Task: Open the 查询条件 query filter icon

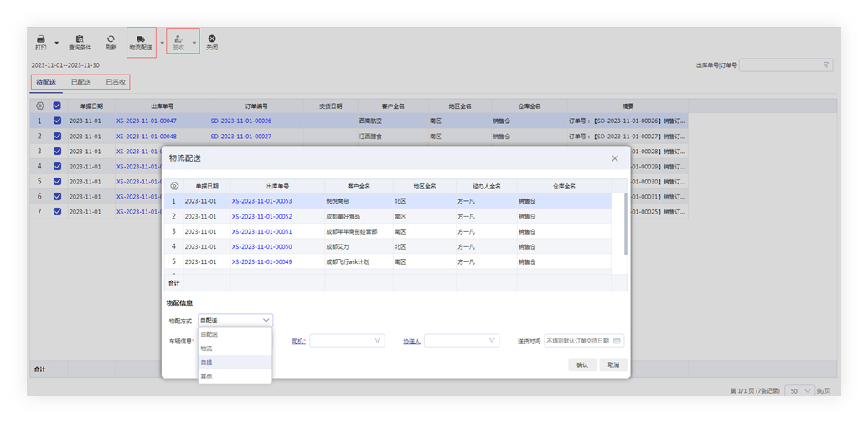Action: tap(80, 39)
